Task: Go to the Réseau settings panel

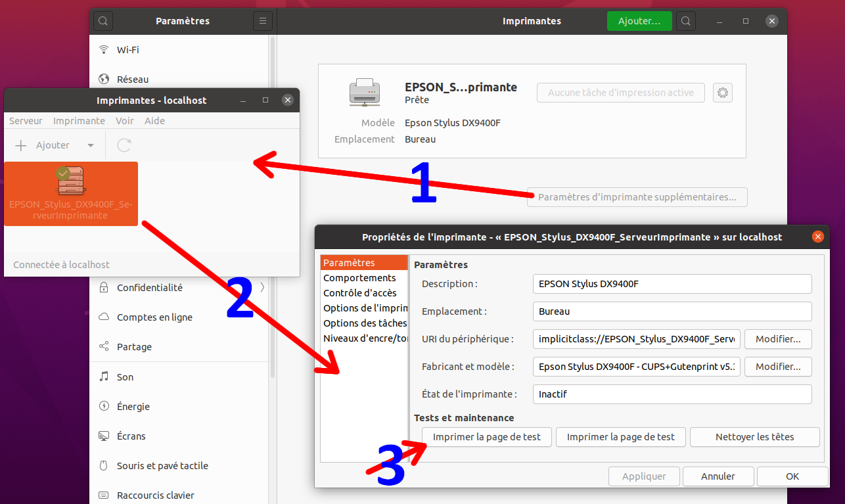Action: tap(179, 80)
